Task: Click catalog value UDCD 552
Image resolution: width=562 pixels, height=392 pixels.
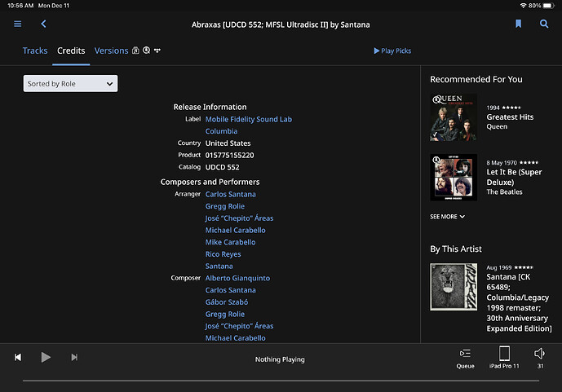Action: coord(222,167)
